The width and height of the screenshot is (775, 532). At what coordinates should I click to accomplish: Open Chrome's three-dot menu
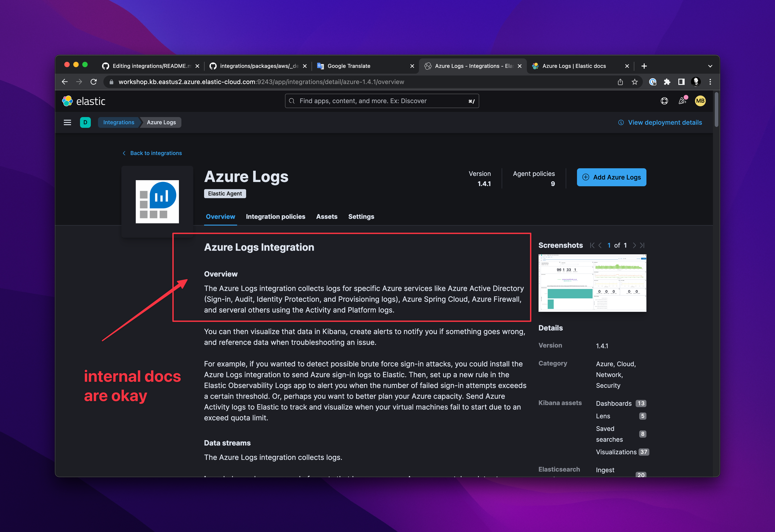(710, 82)
